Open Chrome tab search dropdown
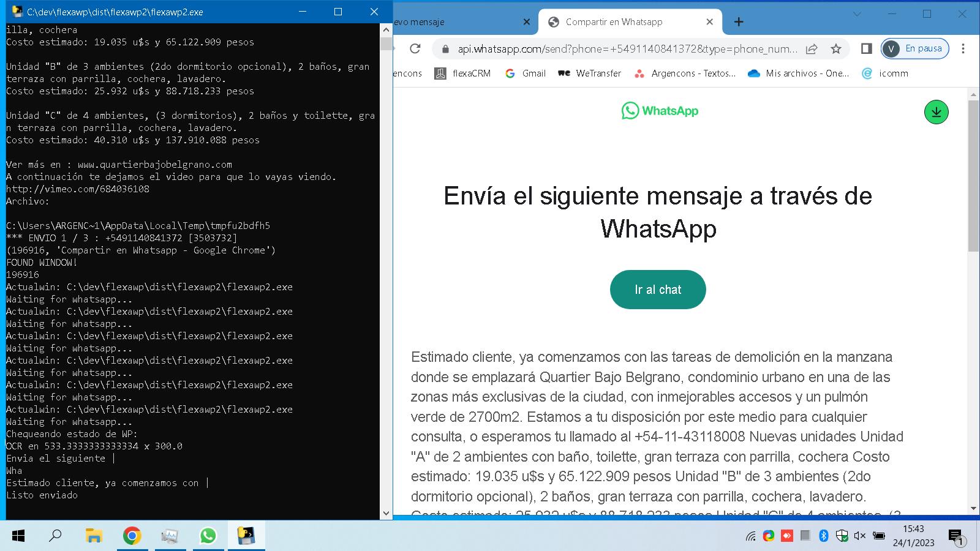This screenshot has height=551, width=980. (857, 13)
